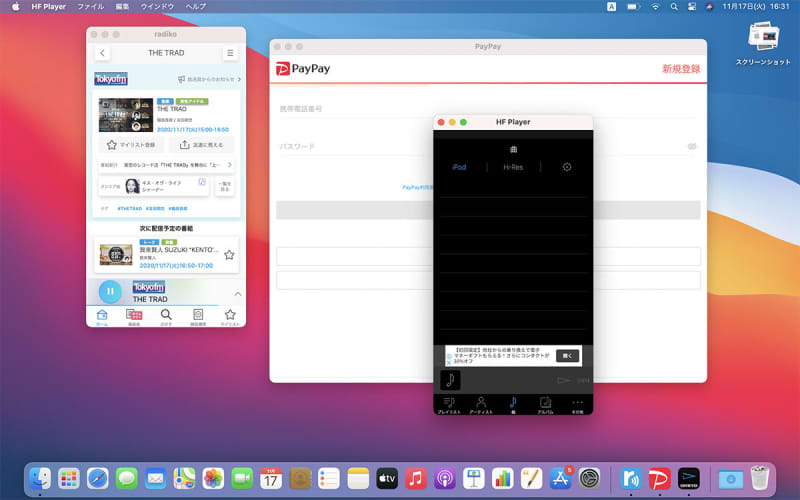Open the Trash in the Dock
The image size is (800, 500).
pyautogui.click(x=760, y=478)
